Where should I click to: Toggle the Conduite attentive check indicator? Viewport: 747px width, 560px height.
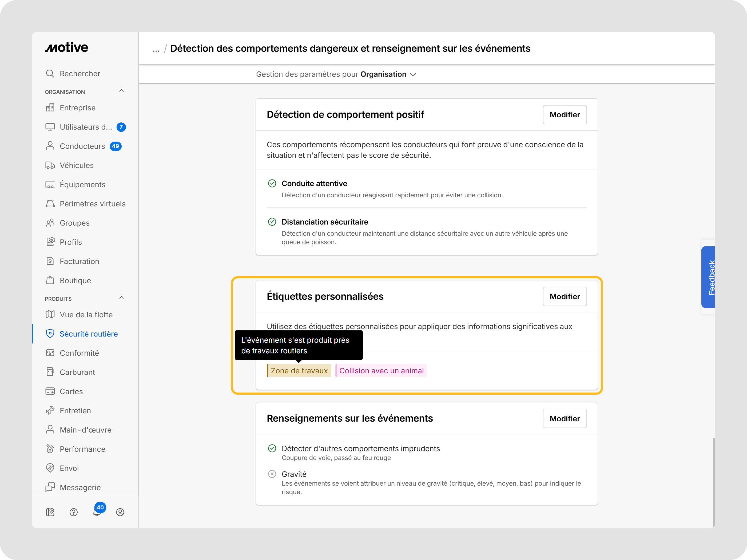(272, 183)
